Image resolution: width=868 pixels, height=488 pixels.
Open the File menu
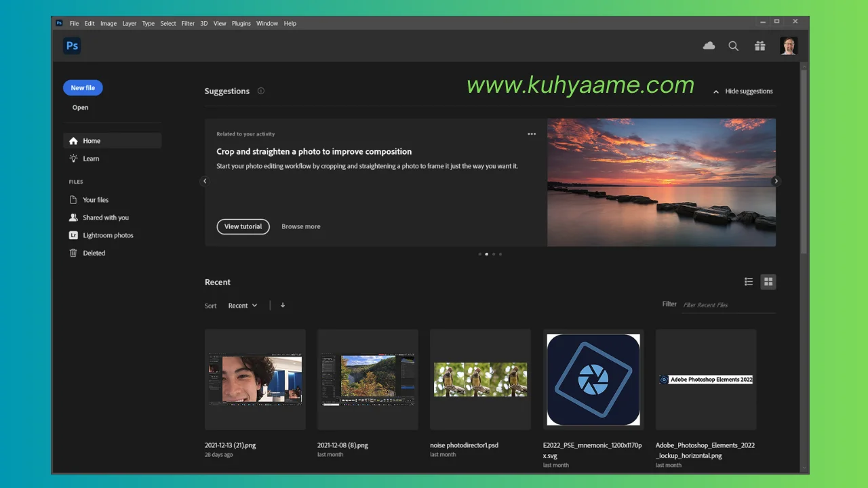pyautogui.click(x=75, y=23)
